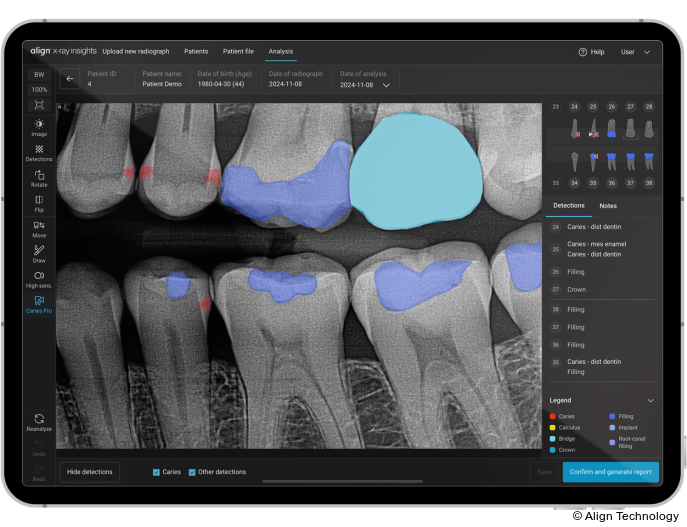The width and height of the screenshot is (687, 527).
Task: Open the Image adjustment tool
Action: 39,127
